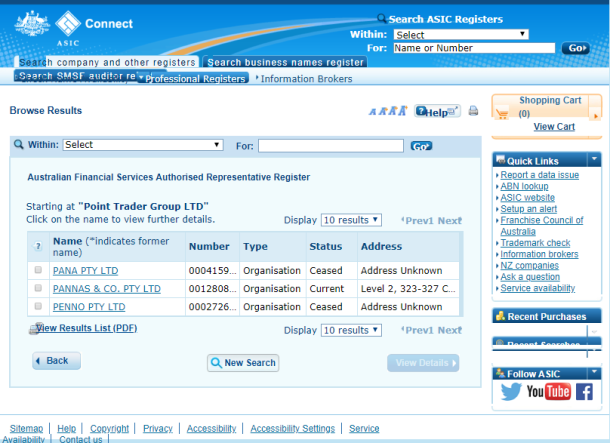Collapse the Quick Links panel
610x443 pixels.
click(x=594, y=159)
